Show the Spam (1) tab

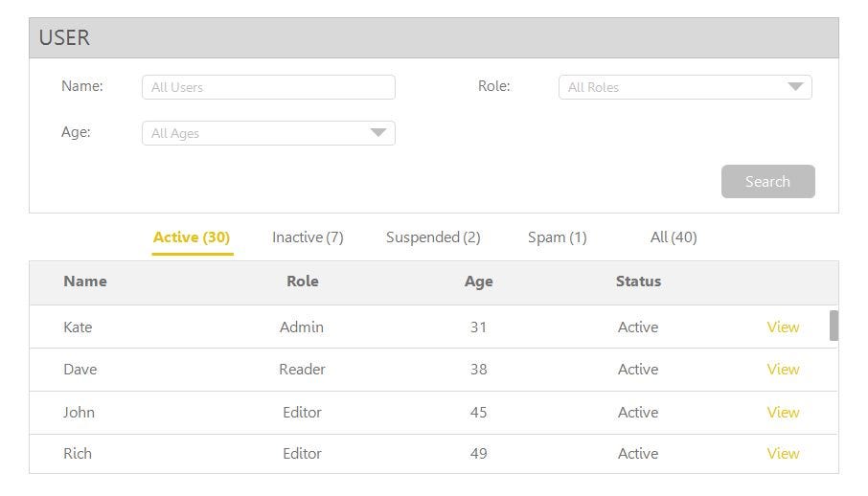coord(557,237)
